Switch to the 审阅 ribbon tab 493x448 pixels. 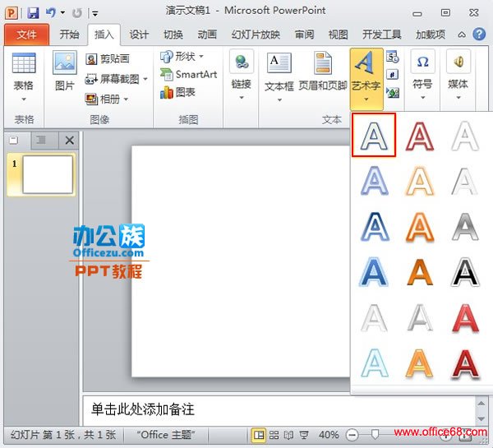pyautogui.click(x=304, y=35)
